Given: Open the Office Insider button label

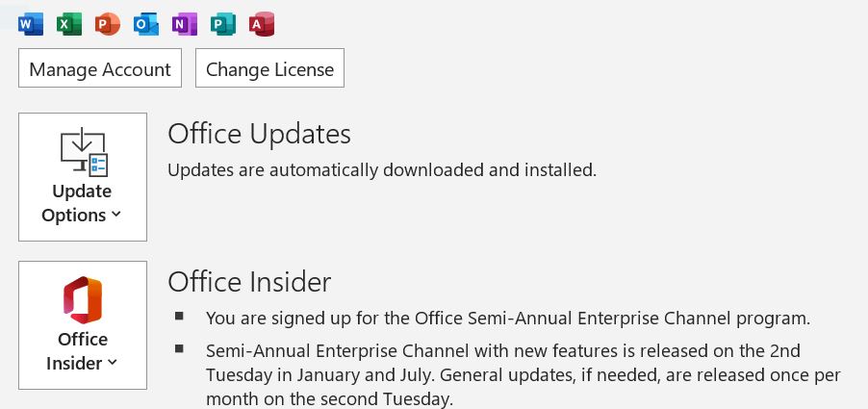Looking at the screenshot, I should click(82, 351).
